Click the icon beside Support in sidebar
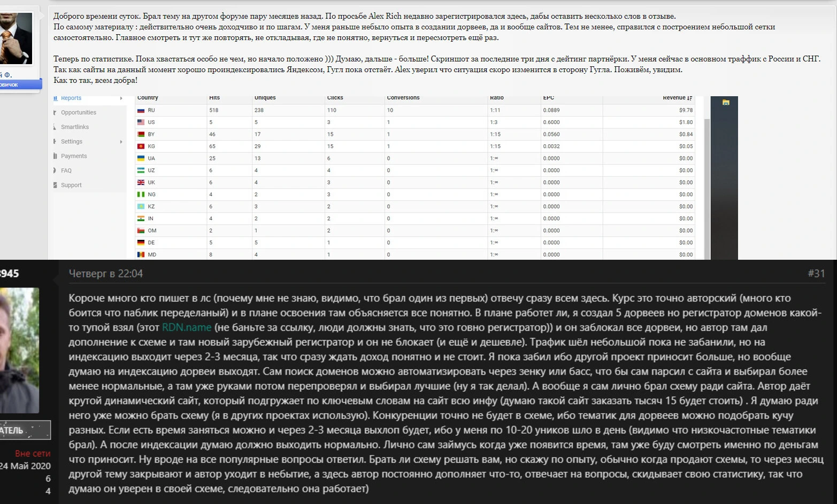This screenshot has width=837, height=504. pyautogui.click(x=55, y=185)
